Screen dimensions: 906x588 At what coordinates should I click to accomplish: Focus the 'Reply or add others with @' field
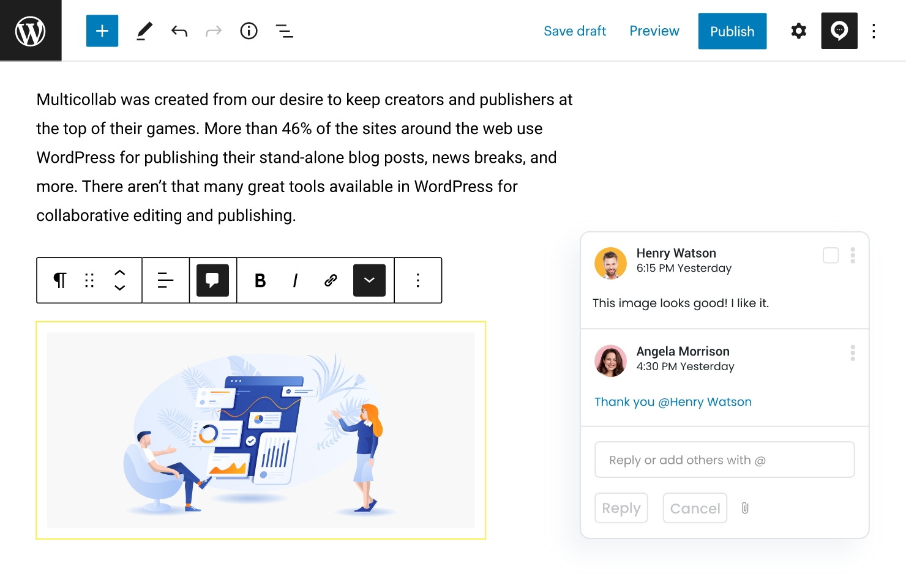[x=725, y=460]
